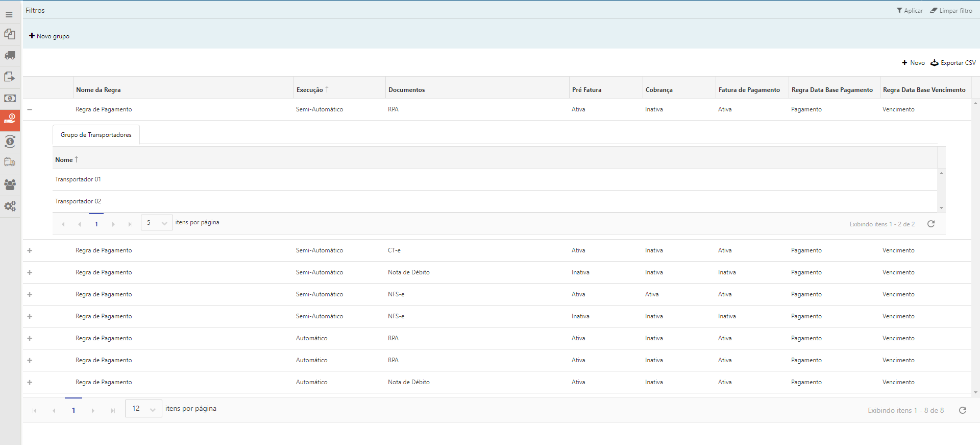Click the truck icon in the sidebar

coord(10,55)
